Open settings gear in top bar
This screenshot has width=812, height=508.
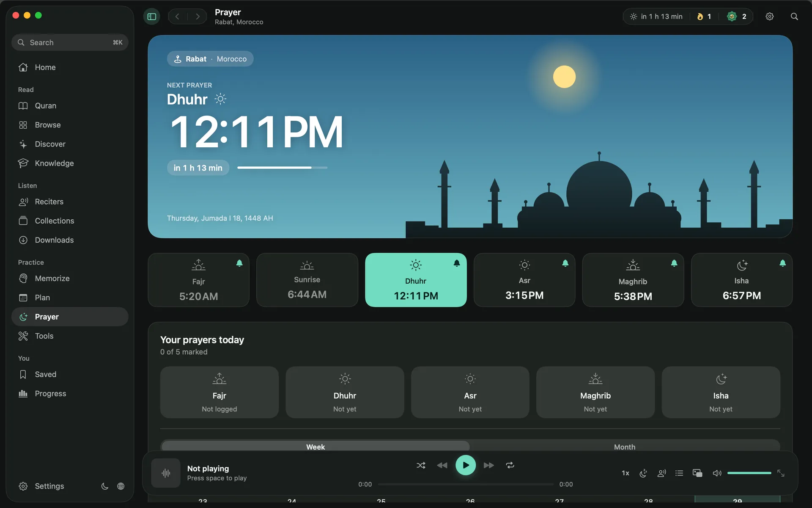click(x=770, y=17)
